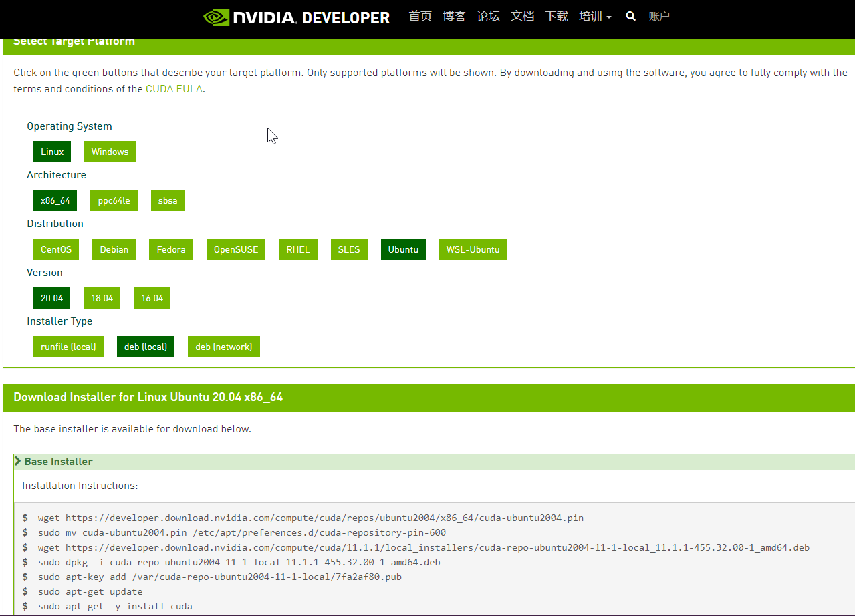Collapse the Base Installer section
This screenshot has height=616, width=855.
pyautogui.click(x=435, y=462)
